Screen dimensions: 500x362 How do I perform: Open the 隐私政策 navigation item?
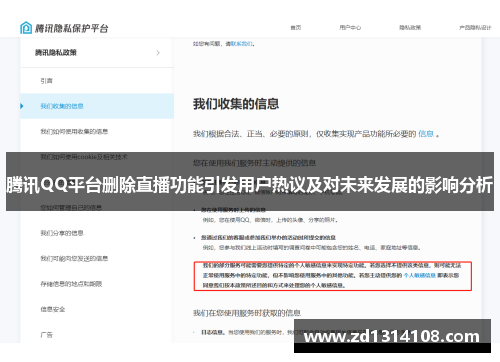(410, 28)
